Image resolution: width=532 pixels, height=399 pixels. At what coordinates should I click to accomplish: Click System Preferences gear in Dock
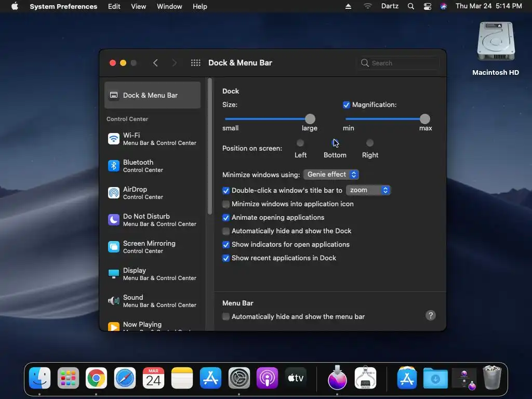(x=239, y=378)
